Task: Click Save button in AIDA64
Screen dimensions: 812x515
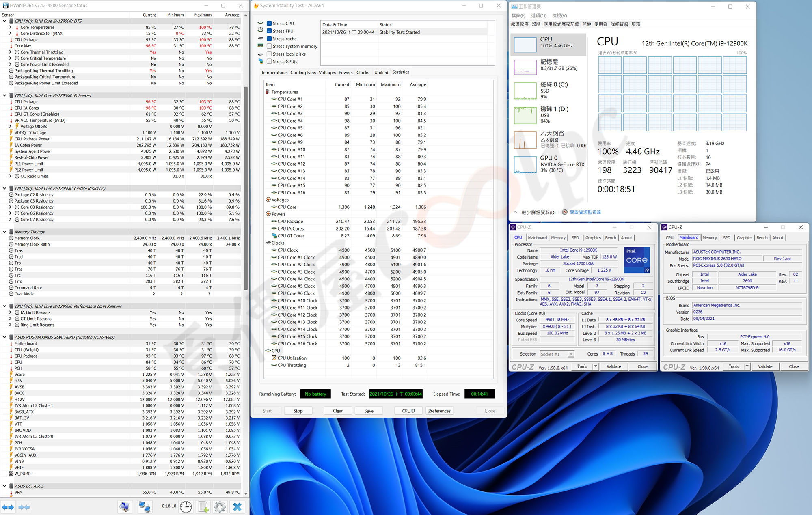Action: point(369,411)
